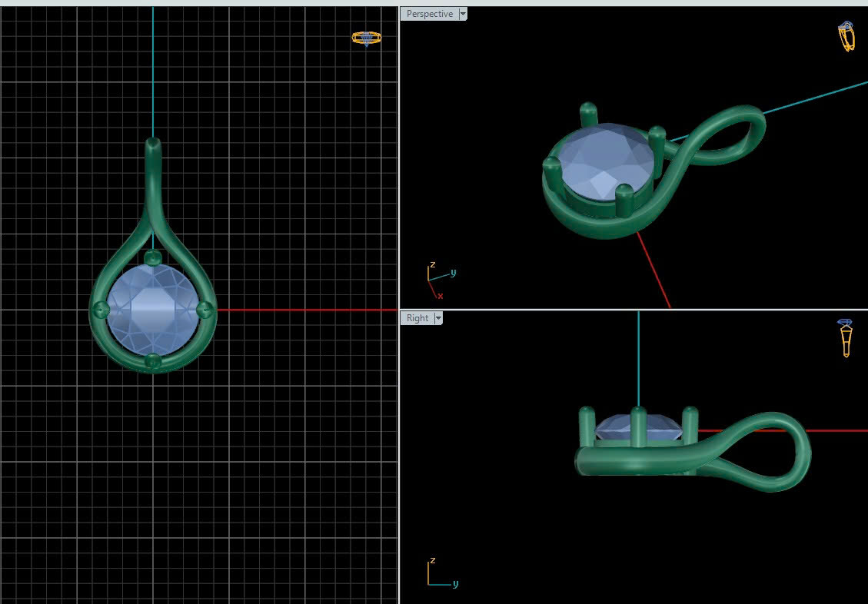Click the left prong in the left viewport
868x604 pixels.
[x=101, y=309]
